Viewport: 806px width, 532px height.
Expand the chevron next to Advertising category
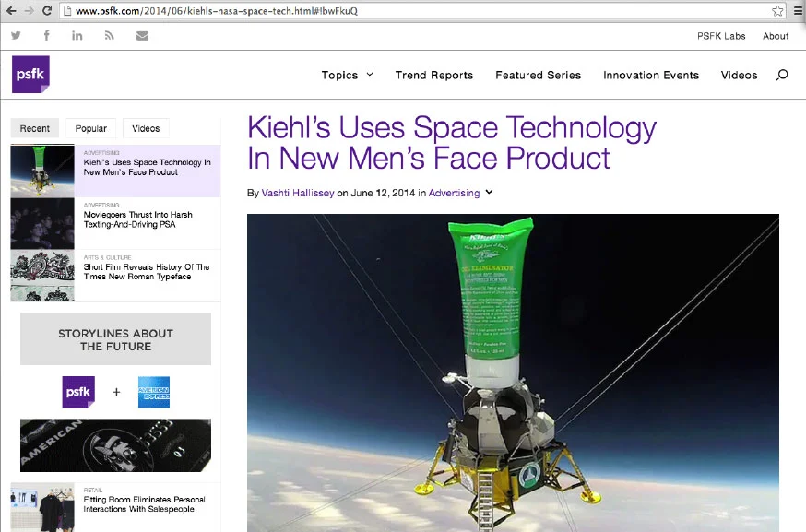click(490, 193)
